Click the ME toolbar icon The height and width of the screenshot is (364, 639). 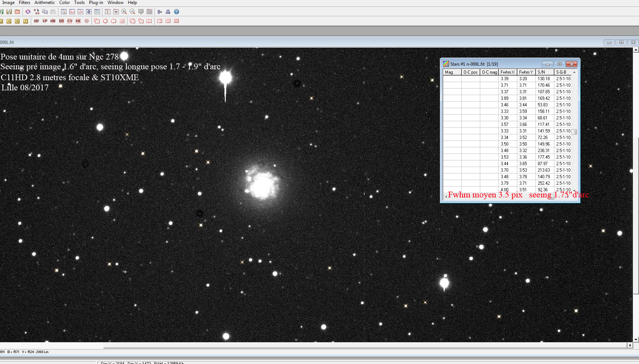click(x=78, y=21)
